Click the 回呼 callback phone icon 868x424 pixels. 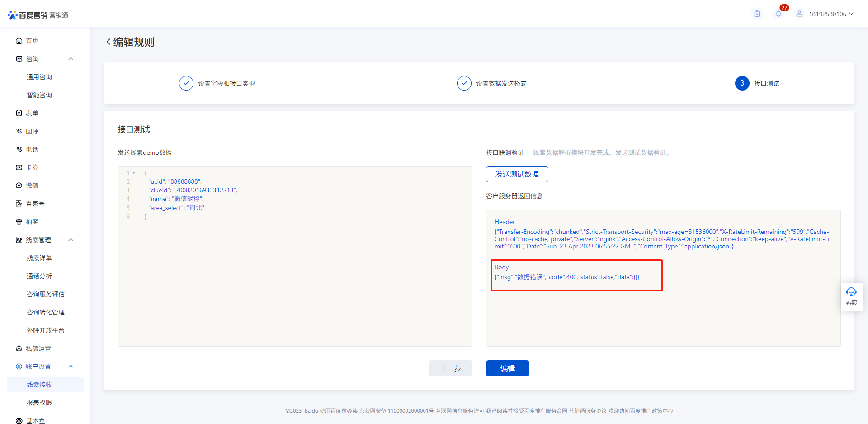[x=19, y=131]
